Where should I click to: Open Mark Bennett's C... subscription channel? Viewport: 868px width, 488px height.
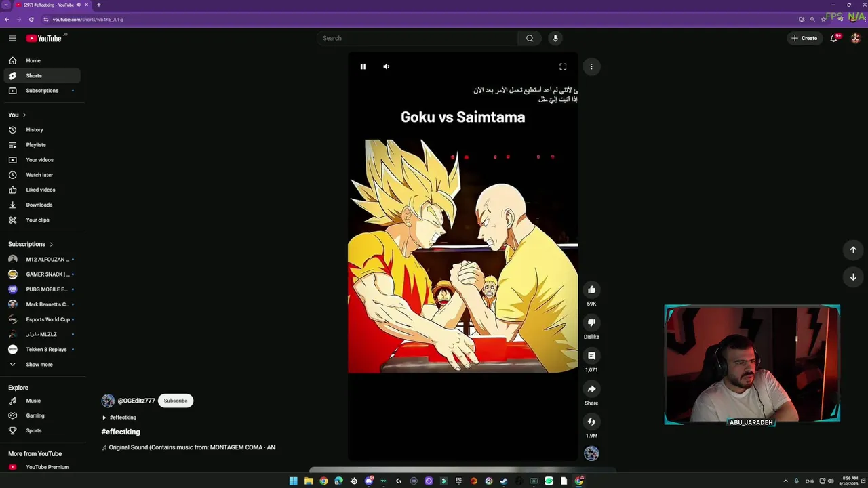point(42,304)
